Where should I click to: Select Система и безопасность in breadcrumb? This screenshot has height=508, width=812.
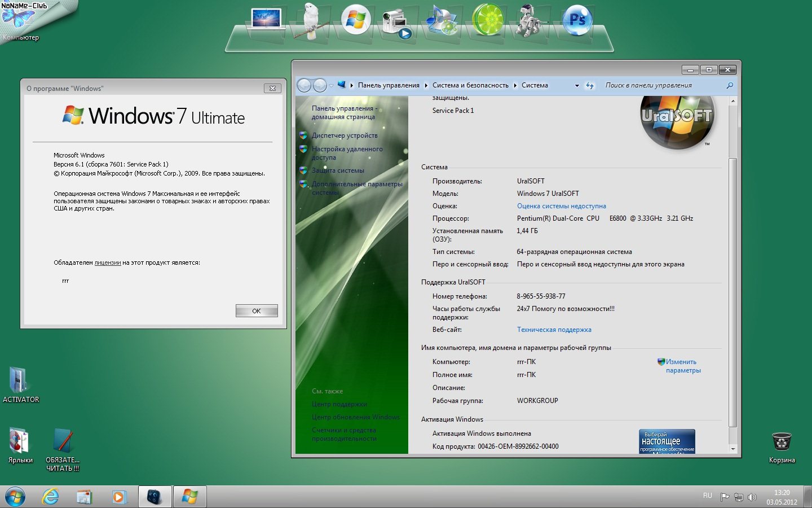(470, 85)
